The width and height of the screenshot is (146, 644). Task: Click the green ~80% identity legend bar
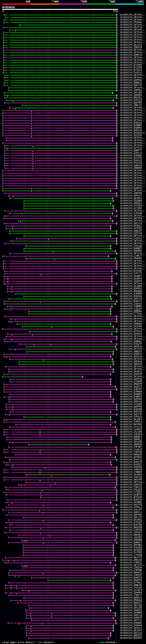pyautogui.click(x=101, y=4)
